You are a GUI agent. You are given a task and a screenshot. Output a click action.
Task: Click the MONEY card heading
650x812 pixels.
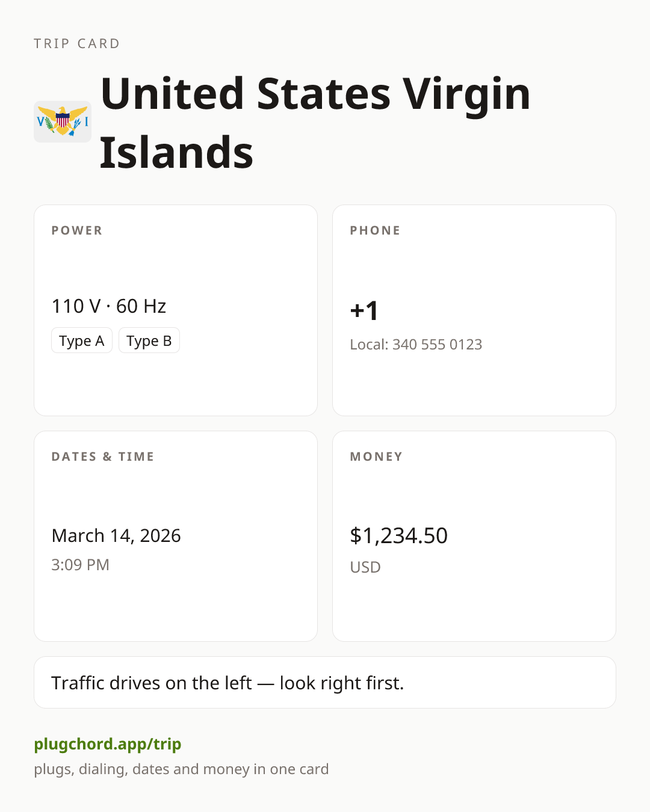377,457
